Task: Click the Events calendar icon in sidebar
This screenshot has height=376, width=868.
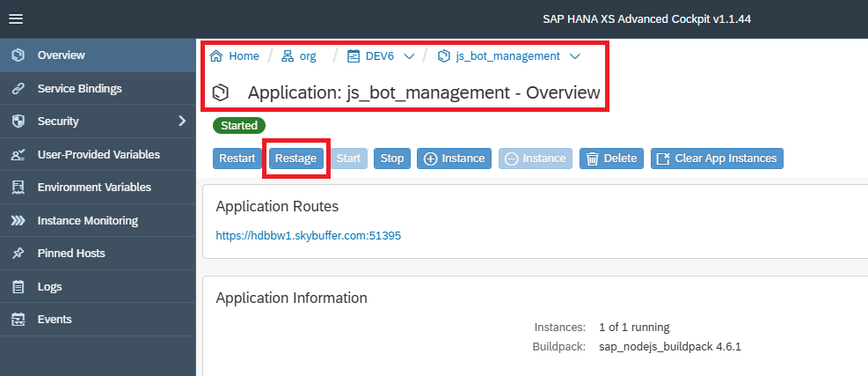Action: [18, 320]
